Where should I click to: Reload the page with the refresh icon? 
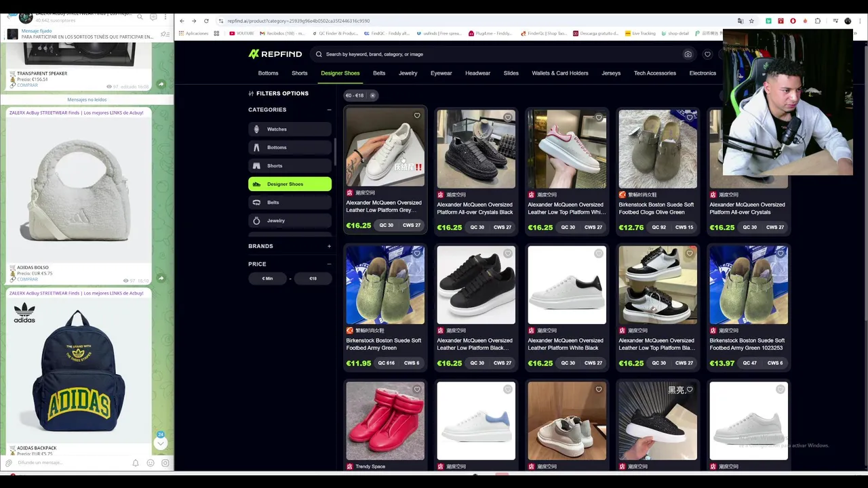[x=206, y=21]
